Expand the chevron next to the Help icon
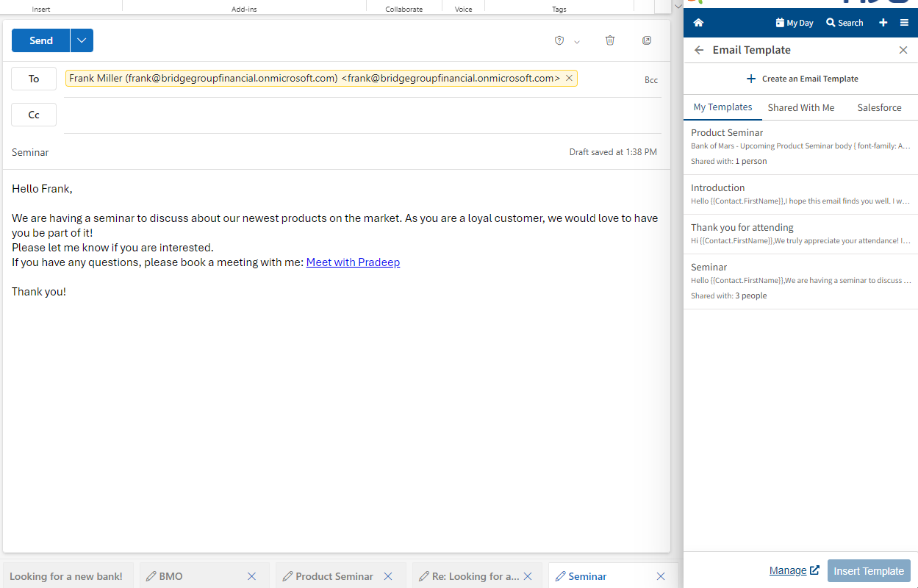918x588 pixels. click(x=576, y=41)
